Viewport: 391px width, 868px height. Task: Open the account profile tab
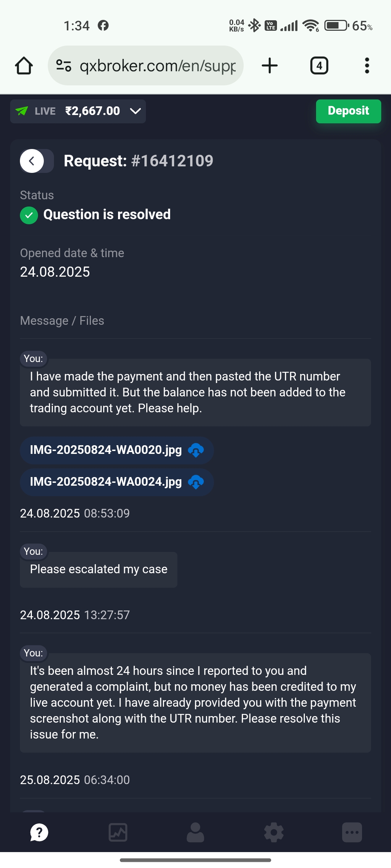(195, 832)
